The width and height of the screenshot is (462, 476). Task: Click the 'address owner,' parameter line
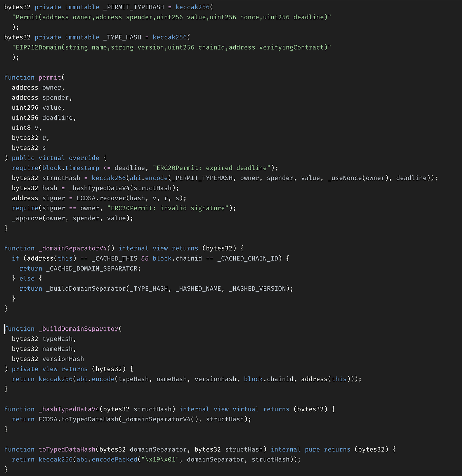click(38, 88)
